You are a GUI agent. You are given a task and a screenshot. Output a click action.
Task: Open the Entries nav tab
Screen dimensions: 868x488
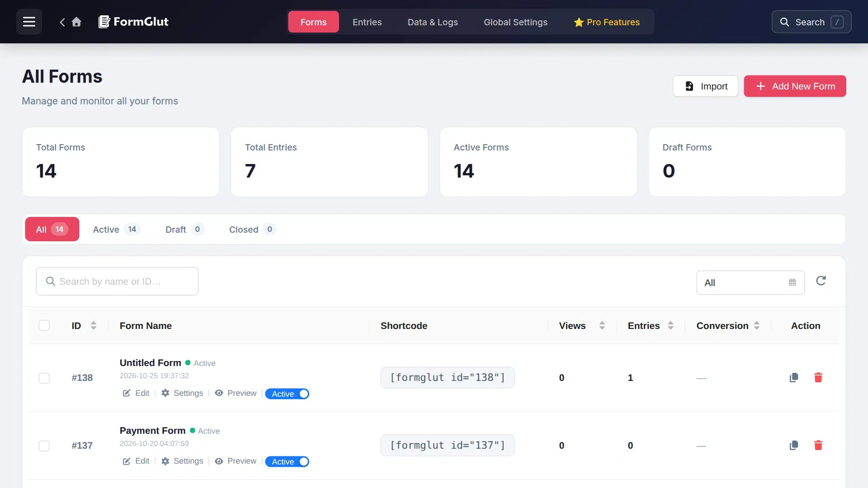click(x=367, y=22)
